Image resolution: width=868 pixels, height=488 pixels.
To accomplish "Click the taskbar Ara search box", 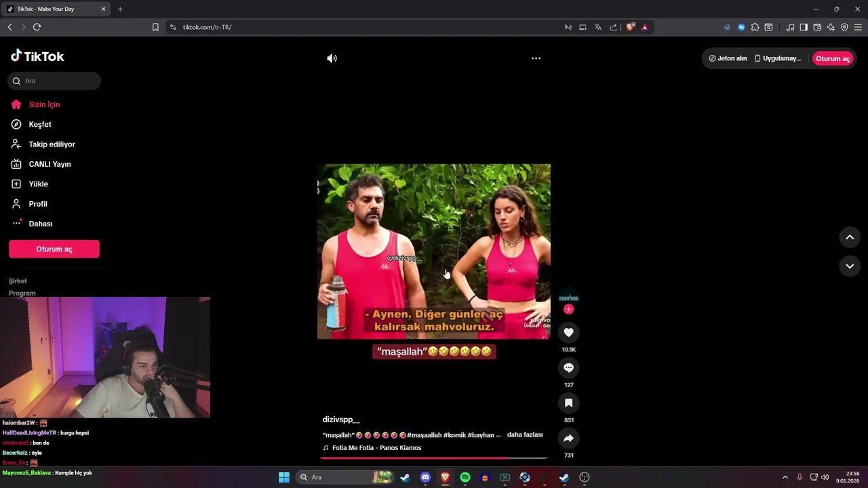I will (x=344, y=477).
